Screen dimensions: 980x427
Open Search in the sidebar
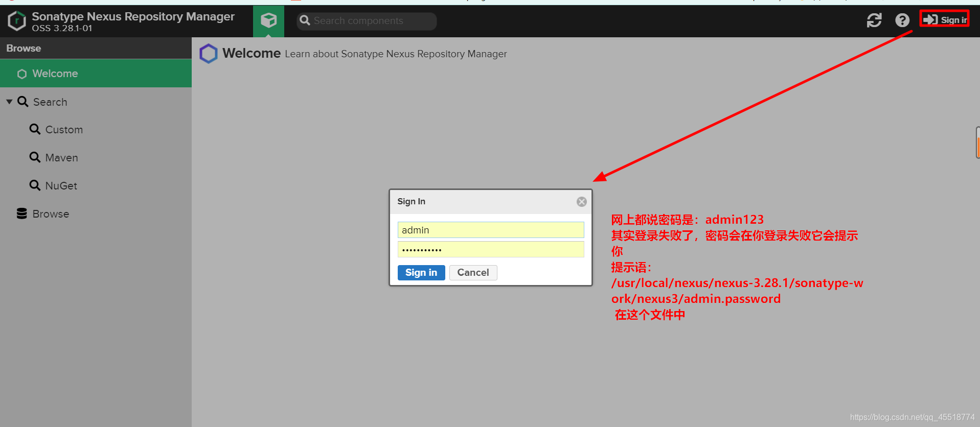pyautogui.click(x=50, y=102)
